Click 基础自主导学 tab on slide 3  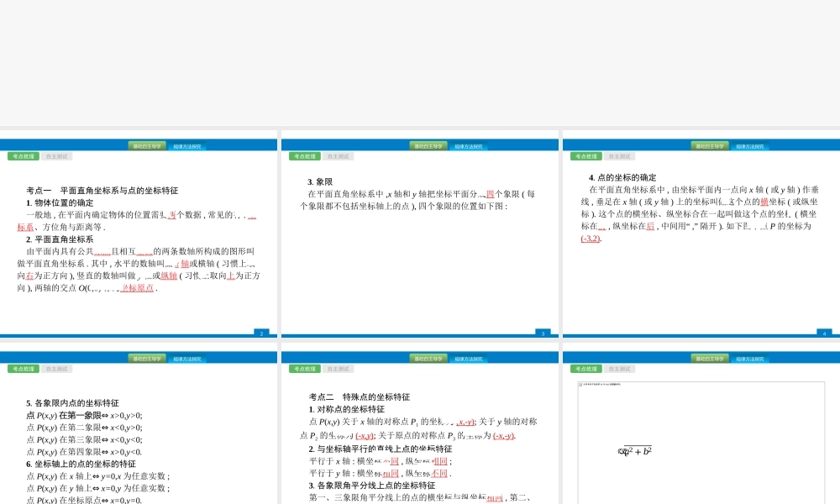coord(428,146)
